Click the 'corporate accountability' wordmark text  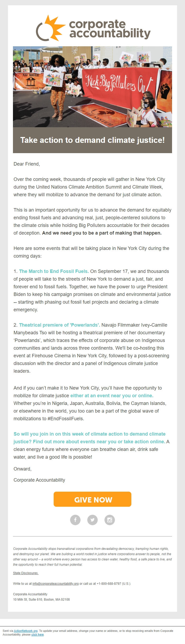pyautogui.click(x=110, y=29)
